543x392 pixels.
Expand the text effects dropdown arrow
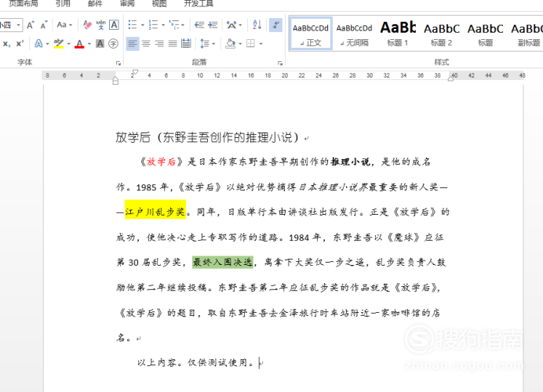[47, 44]
